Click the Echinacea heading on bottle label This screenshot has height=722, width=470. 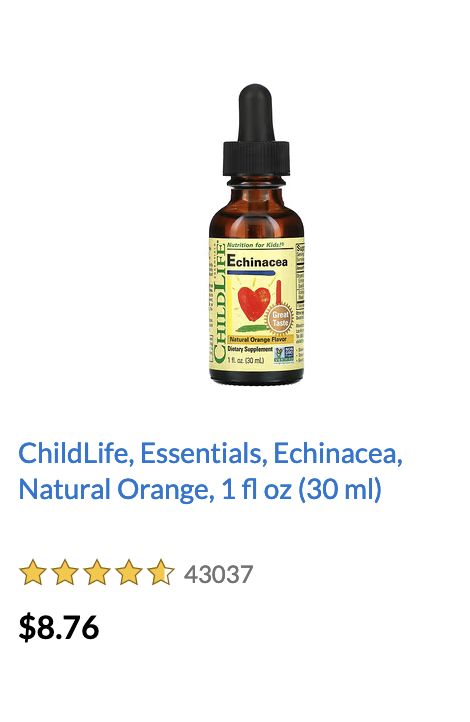(x=257, y=261)
